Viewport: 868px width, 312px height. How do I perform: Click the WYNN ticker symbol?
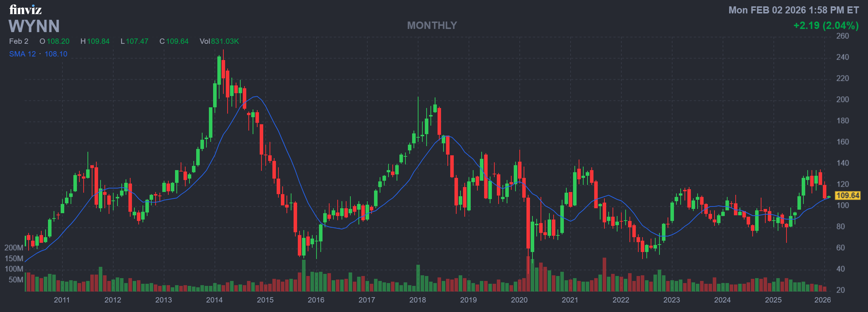[34, 26]
